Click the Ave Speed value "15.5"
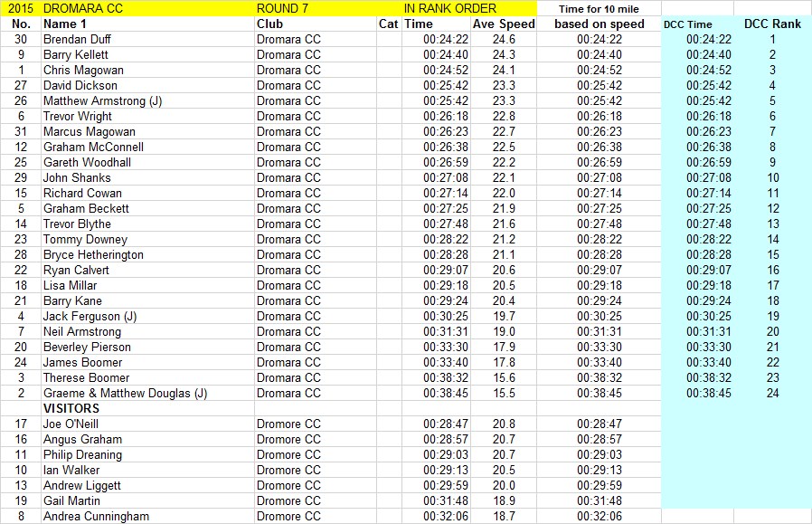 pyautogui.click(x=504, y=393)
